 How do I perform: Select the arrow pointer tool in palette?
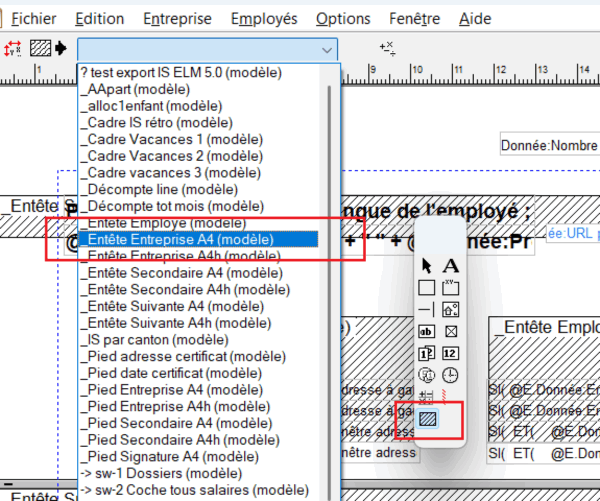coord(427,266)
